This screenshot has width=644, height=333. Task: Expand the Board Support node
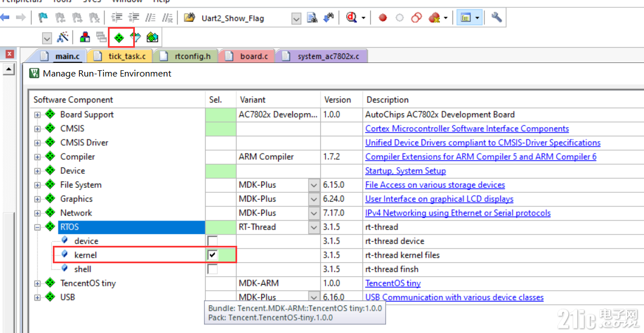(38, 115)
